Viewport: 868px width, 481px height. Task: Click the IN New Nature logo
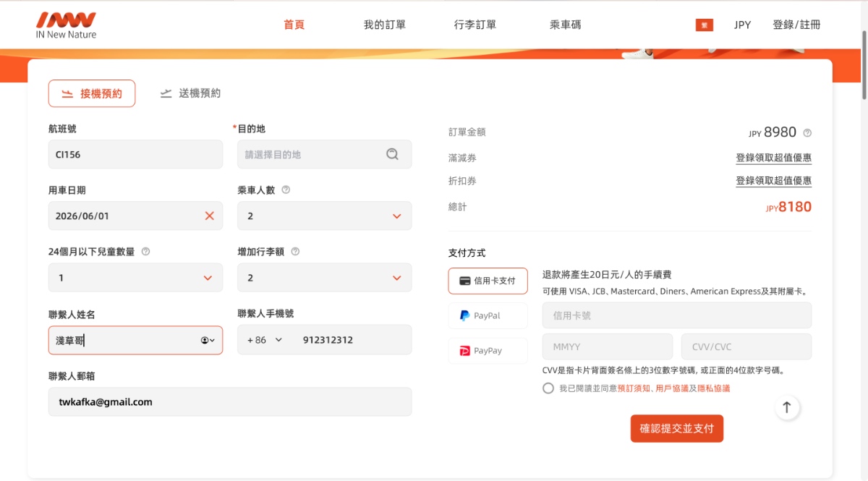click(66, 25)
